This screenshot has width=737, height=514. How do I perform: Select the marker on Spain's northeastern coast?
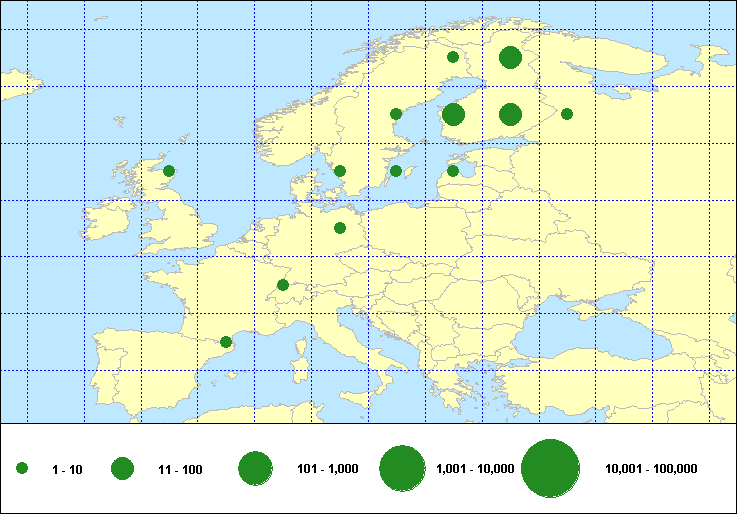point(226,342)
